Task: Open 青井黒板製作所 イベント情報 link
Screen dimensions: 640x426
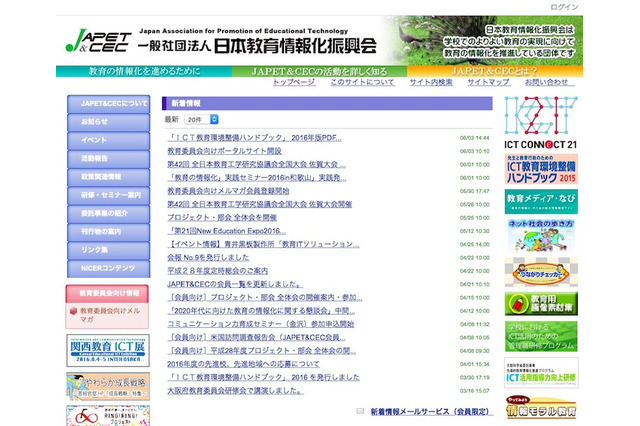Action: point(263,244)
